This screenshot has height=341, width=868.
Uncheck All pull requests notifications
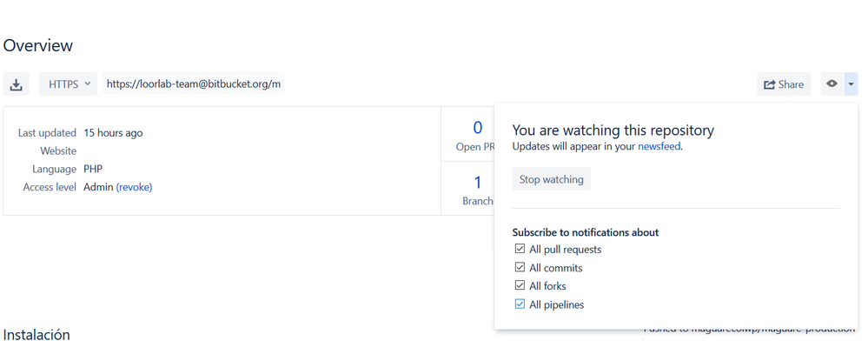point(520,249)
